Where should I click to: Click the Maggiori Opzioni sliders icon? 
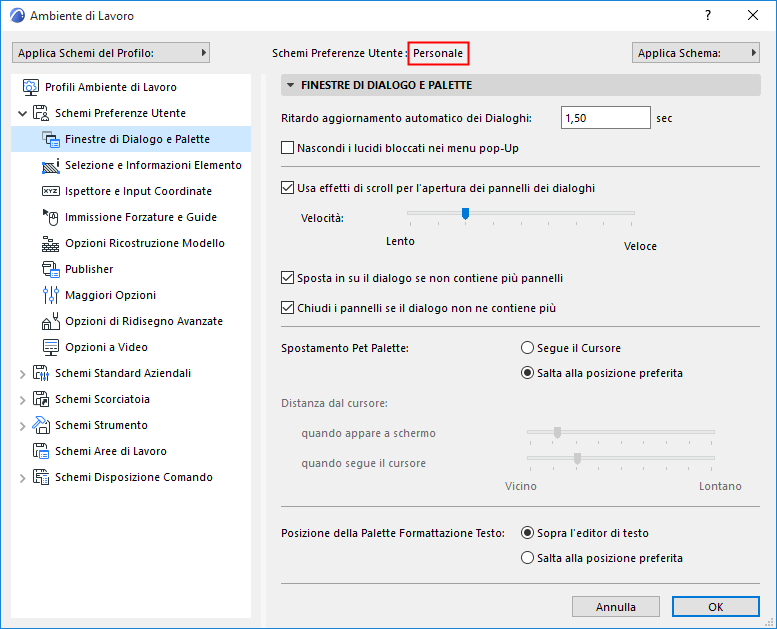(51, 295)
